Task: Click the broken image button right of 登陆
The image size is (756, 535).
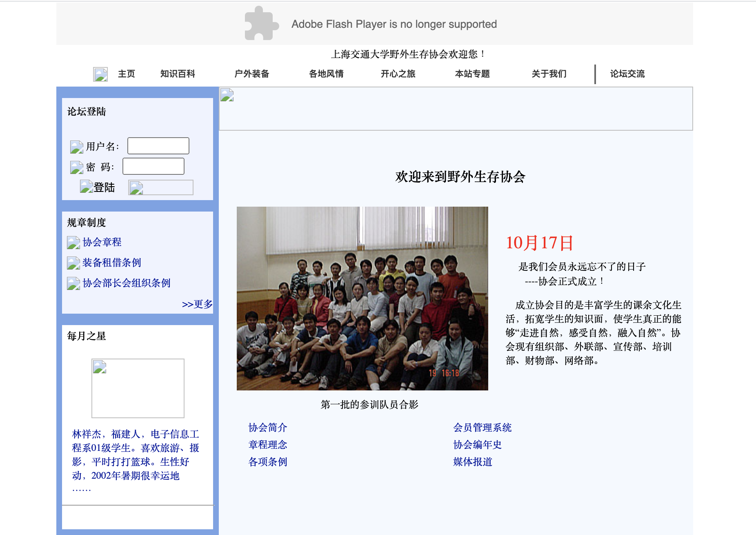Action: 161,187
